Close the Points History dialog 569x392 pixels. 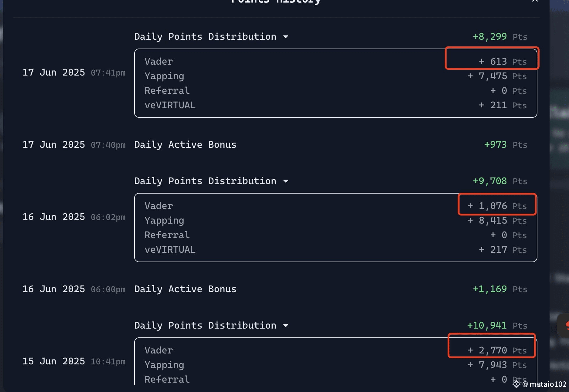click(535, 1)
